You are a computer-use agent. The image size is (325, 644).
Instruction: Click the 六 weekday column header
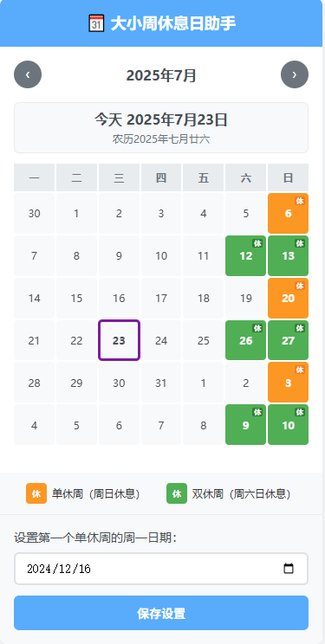pos(245,177)
